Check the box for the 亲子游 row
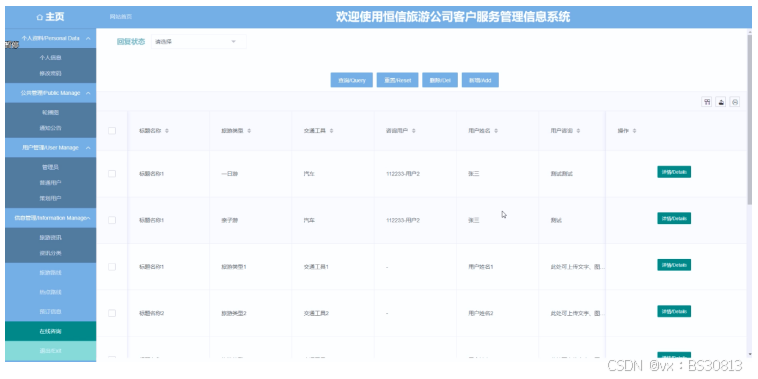The height and width of the screenshot is (379, 758). pos(112,220)
